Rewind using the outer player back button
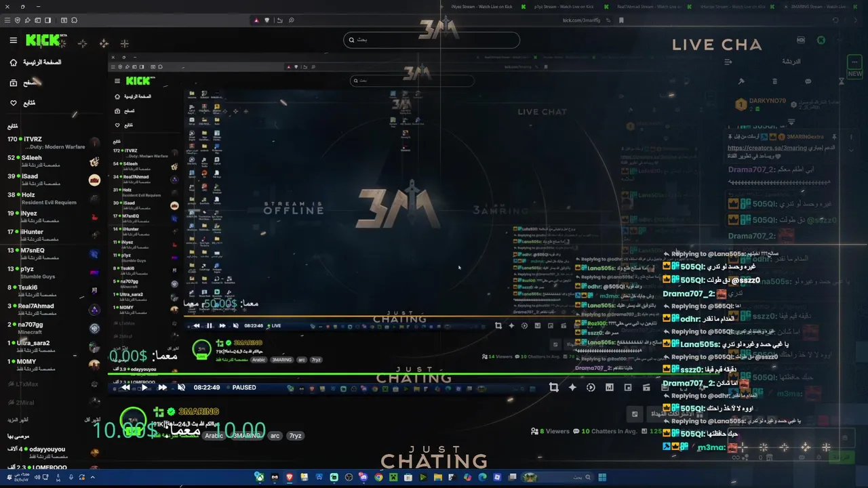This screenshot has height=488, width=868. click(x=125, y=388)
